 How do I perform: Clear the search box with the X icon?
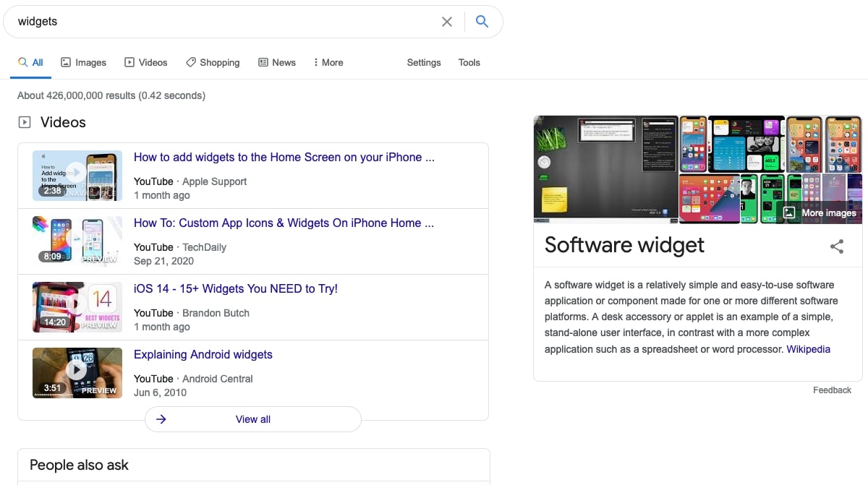click(447, 22)
